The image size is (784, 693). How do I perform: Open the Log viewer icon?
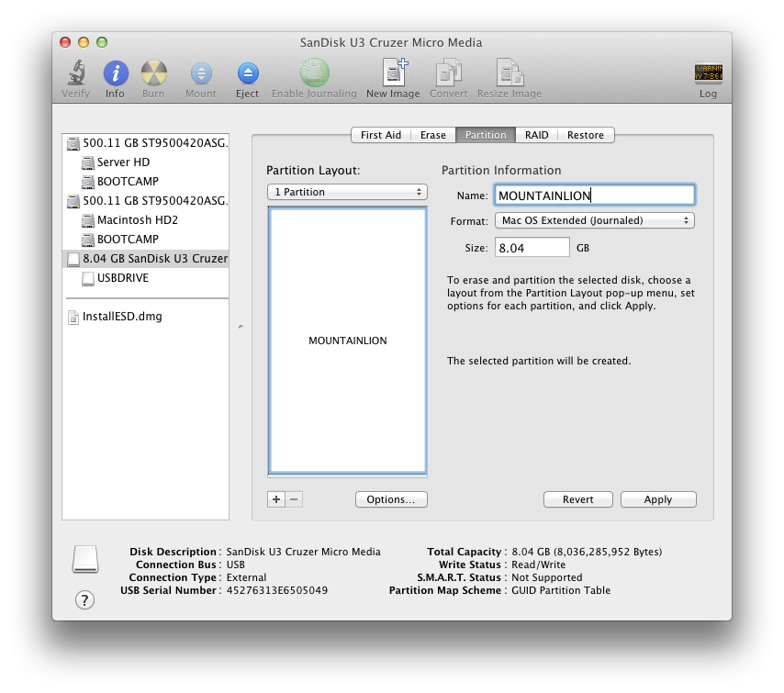click(708, 73)
